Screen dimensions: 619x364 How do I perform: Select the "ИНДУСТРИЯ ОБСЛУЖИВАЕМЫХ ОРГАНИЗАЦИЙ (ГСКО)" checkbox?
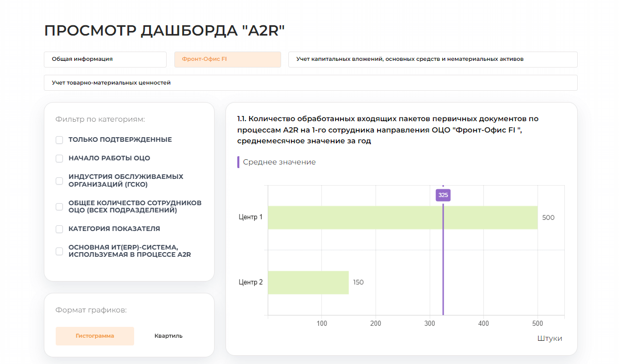coord(59,181)
